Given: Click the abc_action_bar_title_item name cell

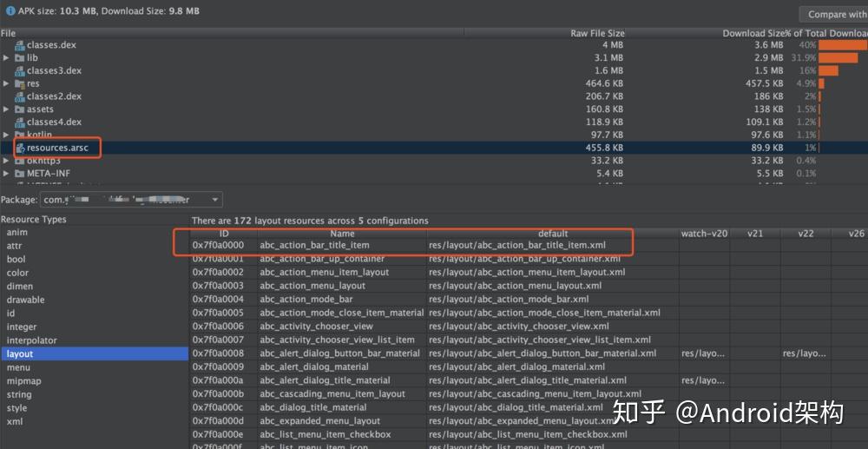Looking at the screenshot, I should tap(342, 245).
